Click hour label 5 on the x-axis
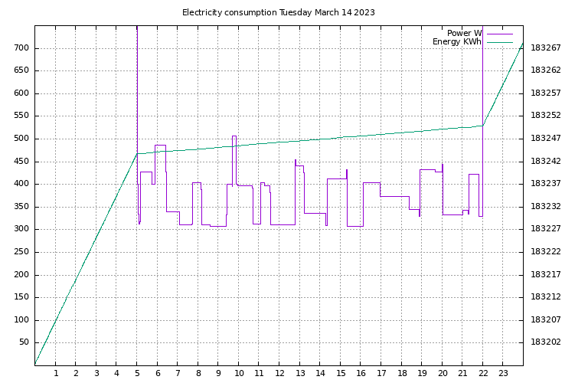Screen dimensions: 588x383 tap(137, 373)
